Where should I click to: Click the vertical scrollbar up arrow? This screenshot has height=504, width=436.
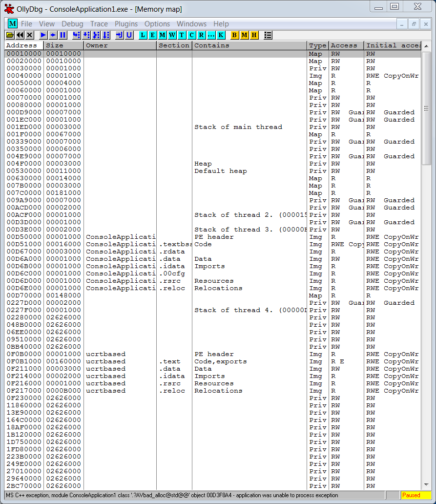click(426, 46)
